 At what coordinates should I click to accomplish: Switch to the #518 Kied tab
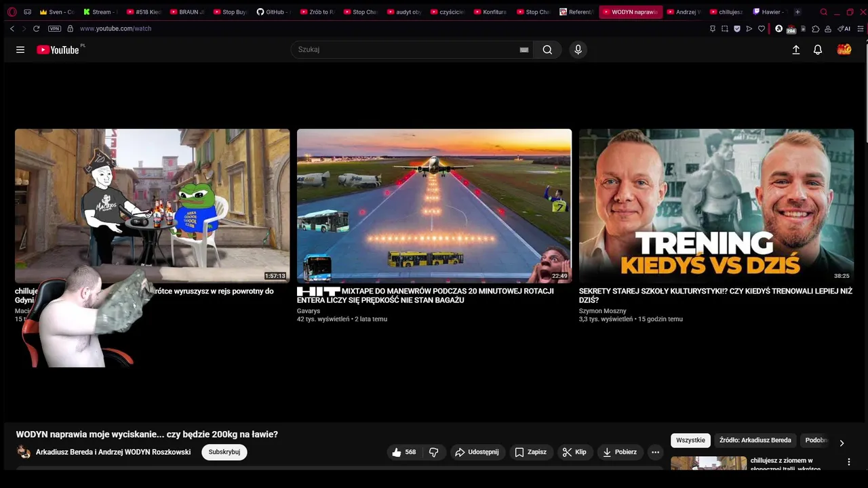point(144,12)
